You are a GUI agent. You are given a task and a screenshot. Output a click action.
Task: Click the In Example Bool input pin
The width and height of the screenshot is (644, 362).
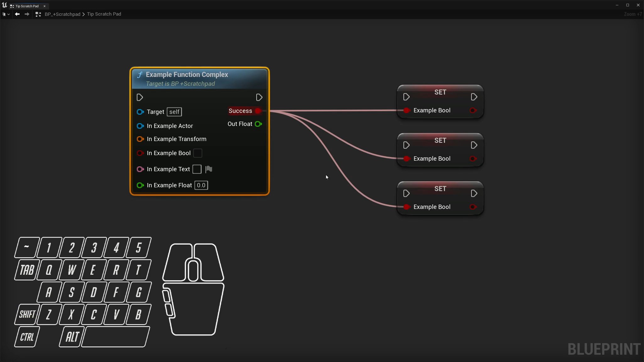click(x=140, y=153)
